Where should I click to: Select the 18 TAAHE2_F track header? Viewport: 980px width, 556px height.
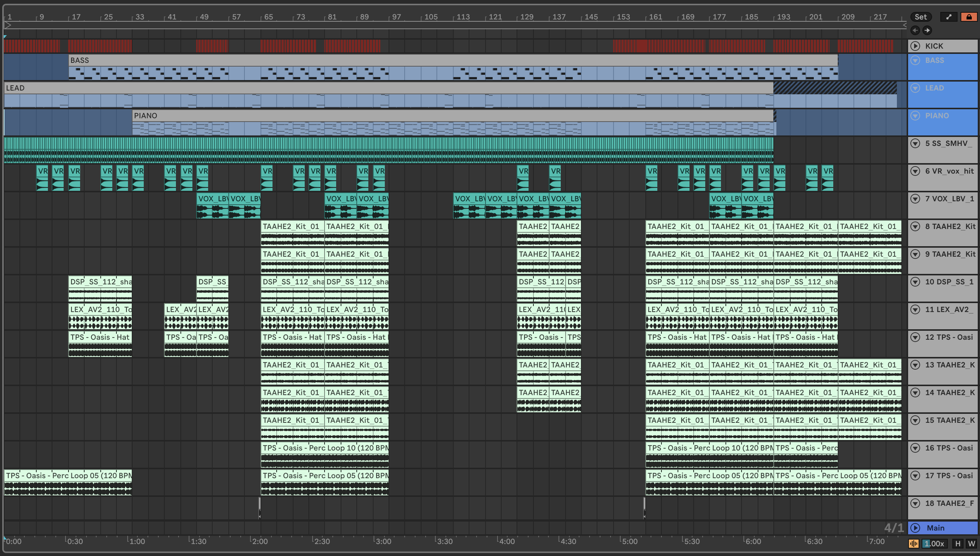[949, 503]
